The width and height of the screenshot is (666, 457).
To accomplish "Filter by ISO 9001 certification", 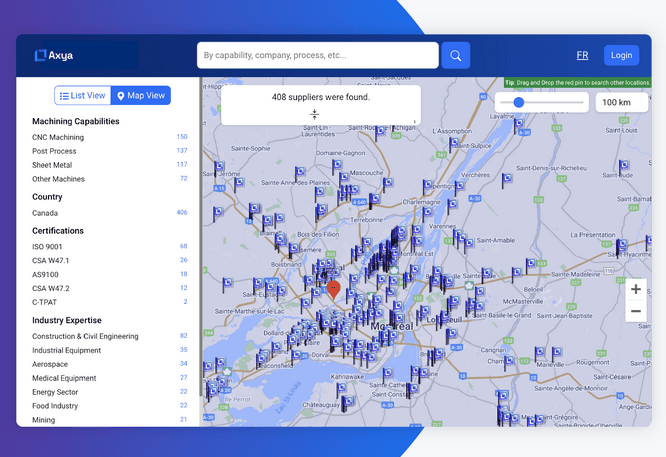I will [x=110, y=246].
